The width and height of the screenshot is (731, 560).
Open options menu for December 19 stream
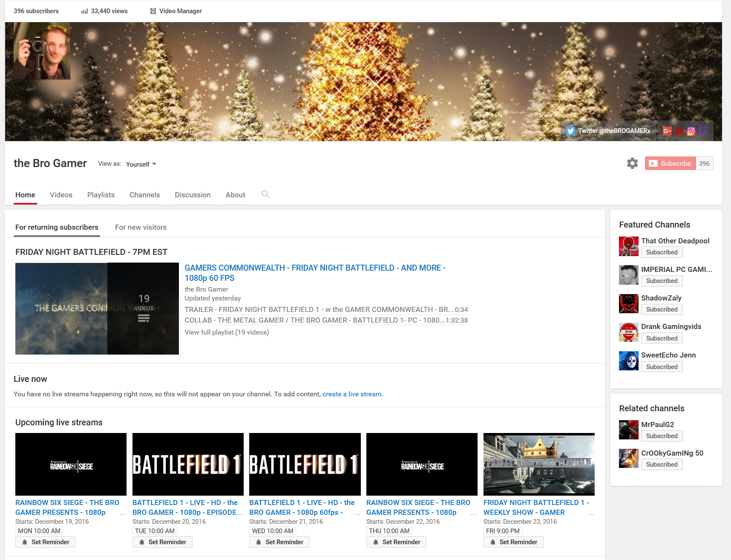pyautogui.click(x=123, y=514)
